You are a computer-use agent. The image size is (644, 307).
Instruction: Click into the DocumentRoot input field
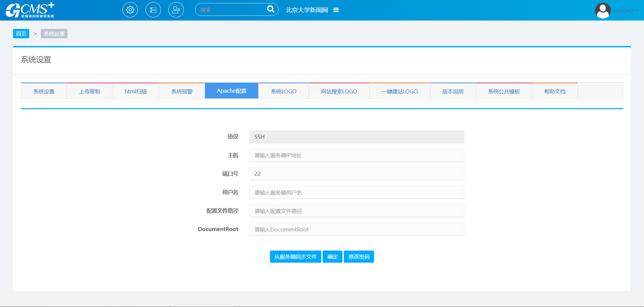(x=357, y=229)
